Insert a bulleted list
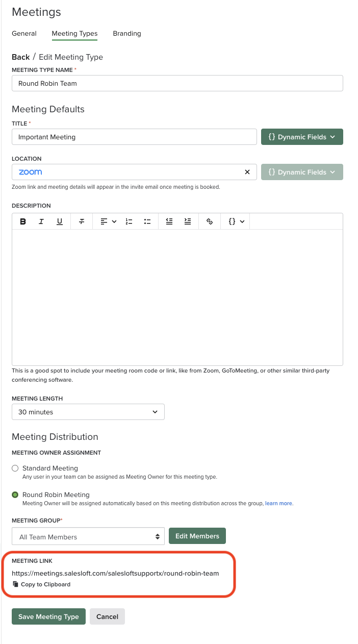The width and height of the screenshot is (358, 644). [x=147, y=221]
